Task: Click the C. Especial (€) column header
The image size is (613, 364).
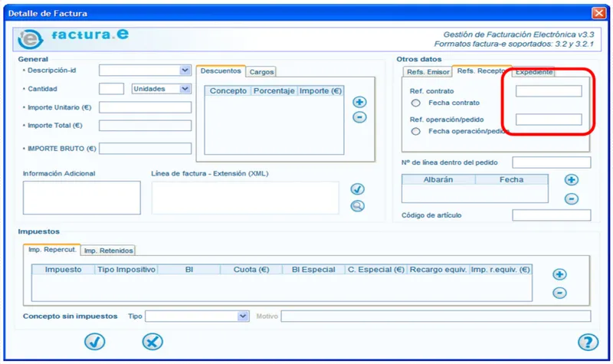Action: (x=376, y=270)
